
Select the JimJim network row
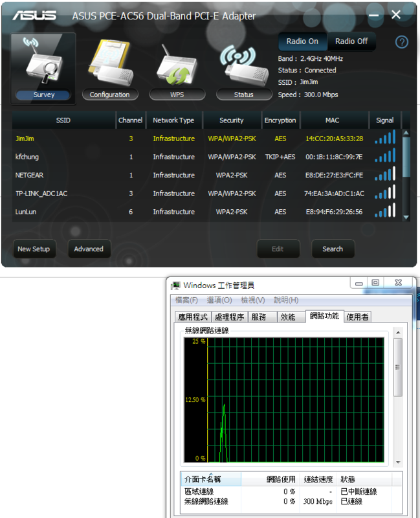[x=207, y=139]
